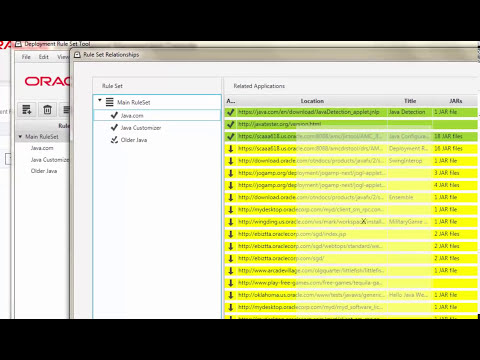Select the Hello Java oklahoma row
This screenshot has height=360, width=480.
[351, 295]
